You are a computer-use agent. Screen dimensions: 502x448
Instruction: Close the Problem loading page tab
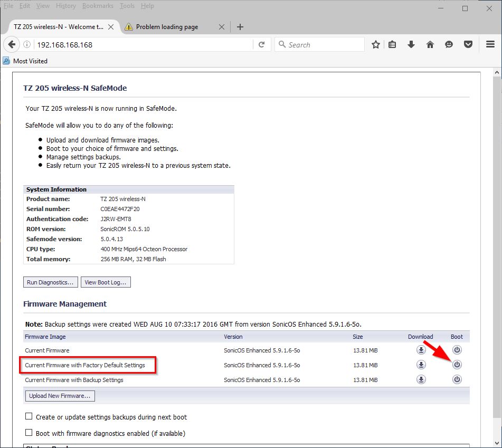point(222,27)
